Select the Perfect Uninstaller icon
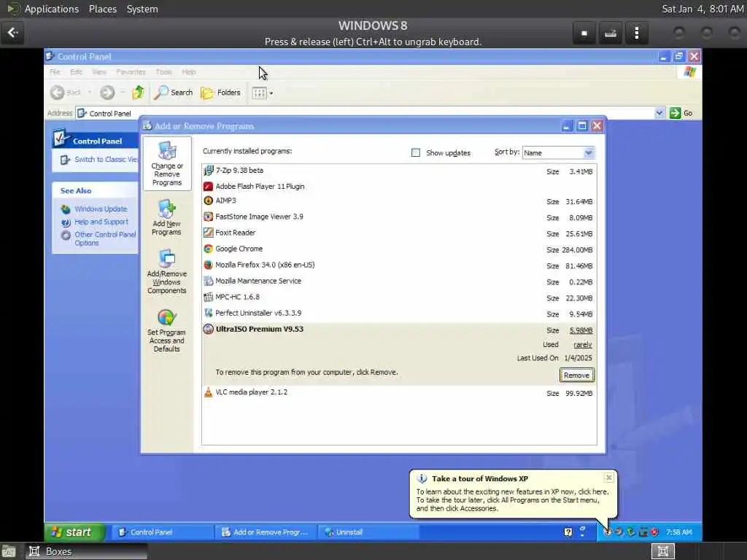This screenshot has width=747, height=560. [x=208, y=313]
